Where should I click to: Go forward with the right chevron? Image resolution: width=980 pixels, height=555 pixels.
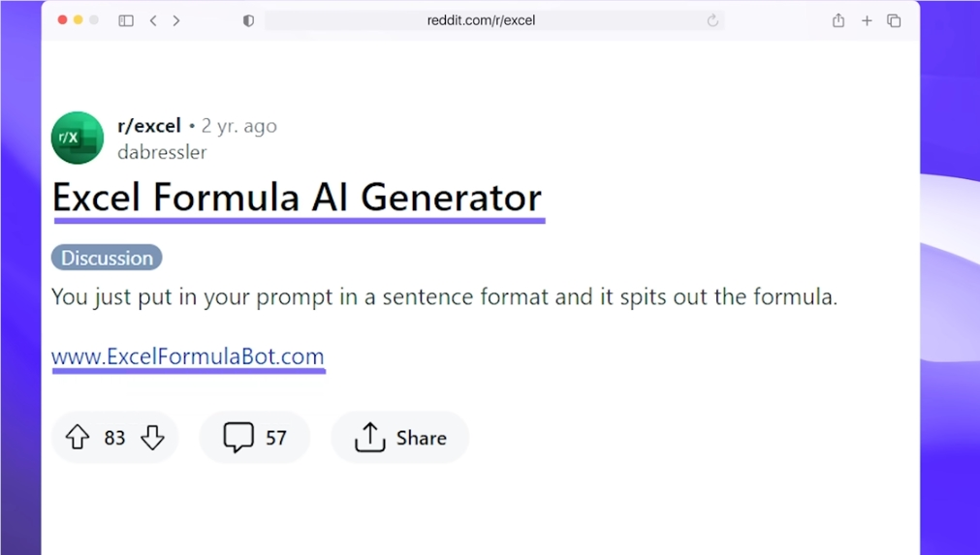click(176, 20)
